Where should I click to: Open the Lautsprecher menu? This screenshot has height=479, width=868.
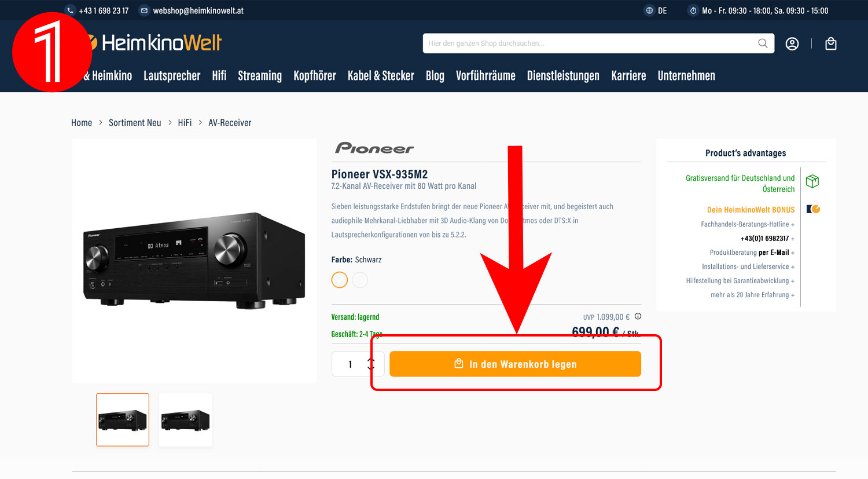point(172,75)
